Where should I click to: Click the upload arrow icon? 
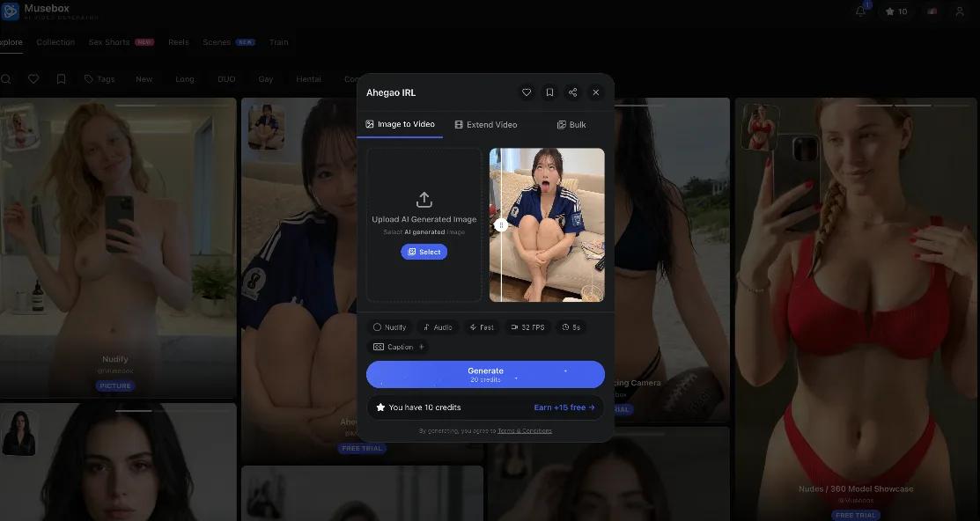[x=424, y=200]
